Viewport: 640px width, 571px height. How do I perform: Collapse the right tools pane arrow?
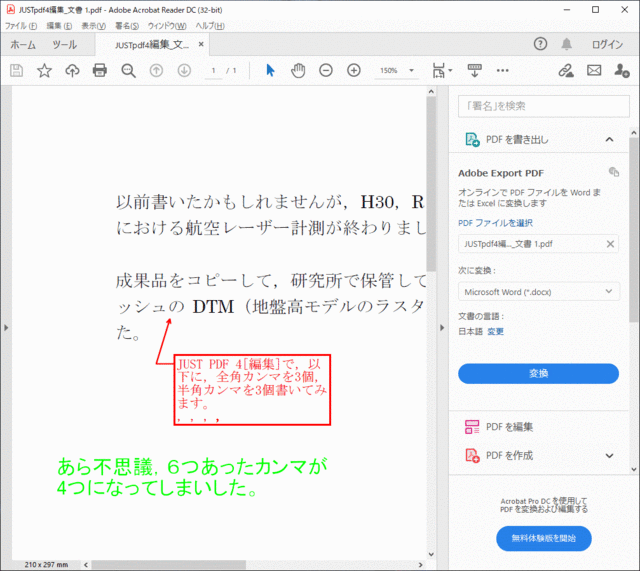click(442, 328)
